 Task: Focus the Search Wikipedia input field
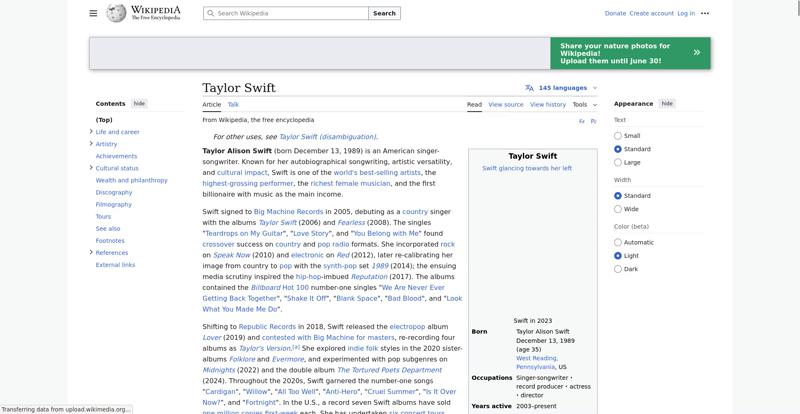pyautogui.click(x=286, y=13)
